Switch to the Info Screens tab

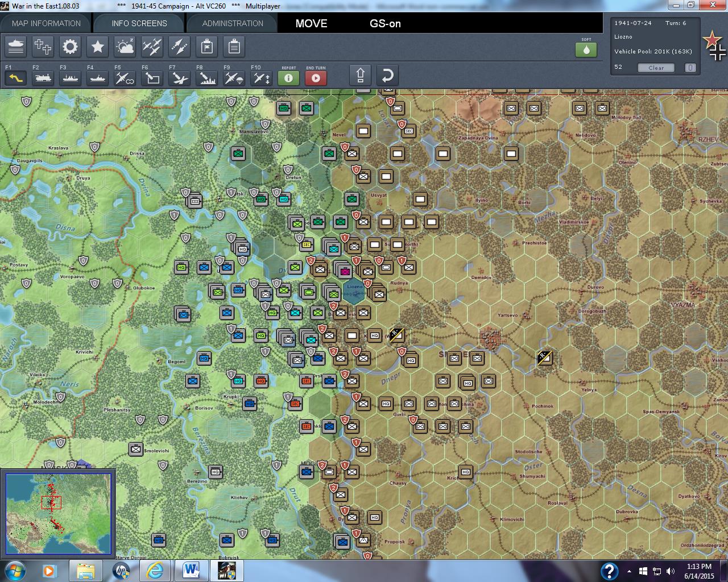139,23
